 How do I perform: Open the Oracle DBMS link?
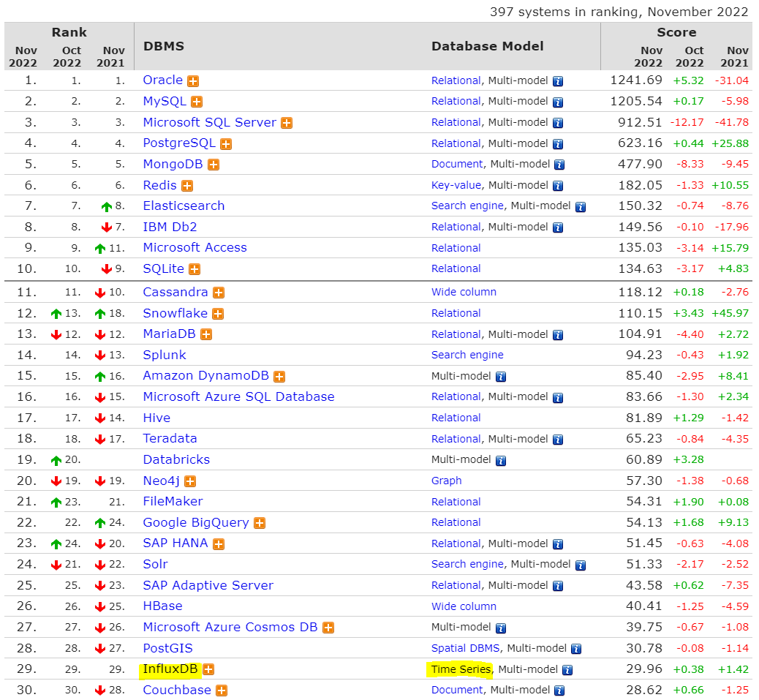[162, 80]
